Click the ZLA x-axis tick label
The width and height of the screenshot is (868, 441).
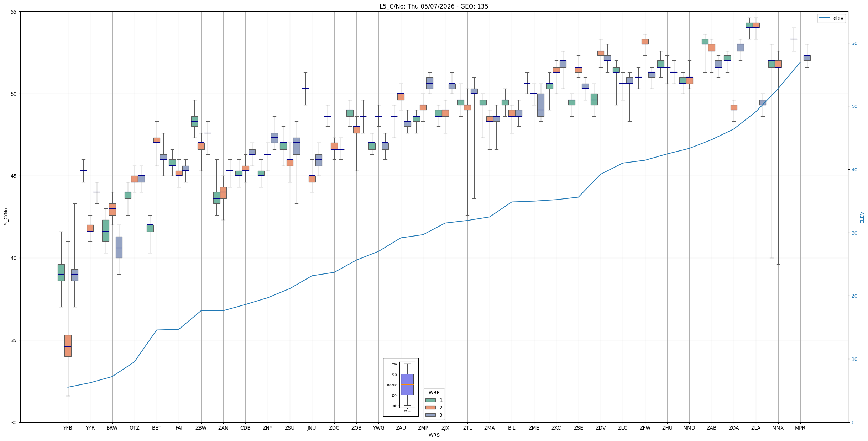click(x=756, y=428)
